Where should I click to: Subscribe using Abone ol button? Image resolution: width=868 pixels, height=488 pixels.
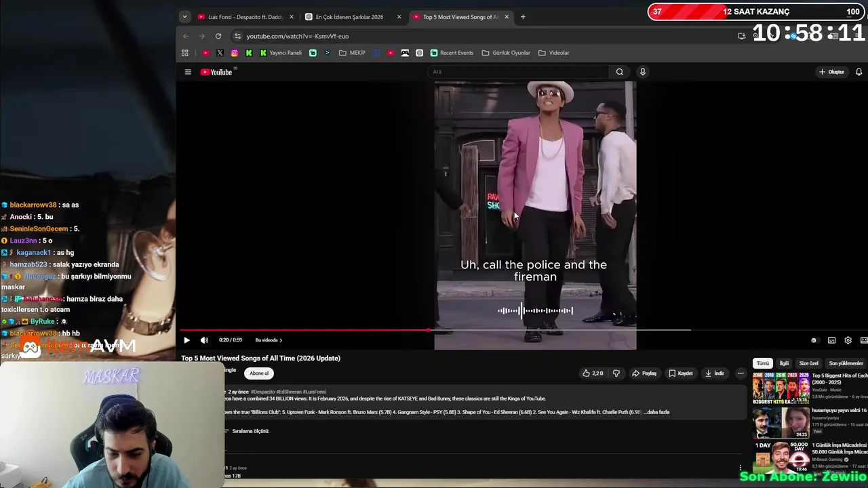[x=259, y=373]
